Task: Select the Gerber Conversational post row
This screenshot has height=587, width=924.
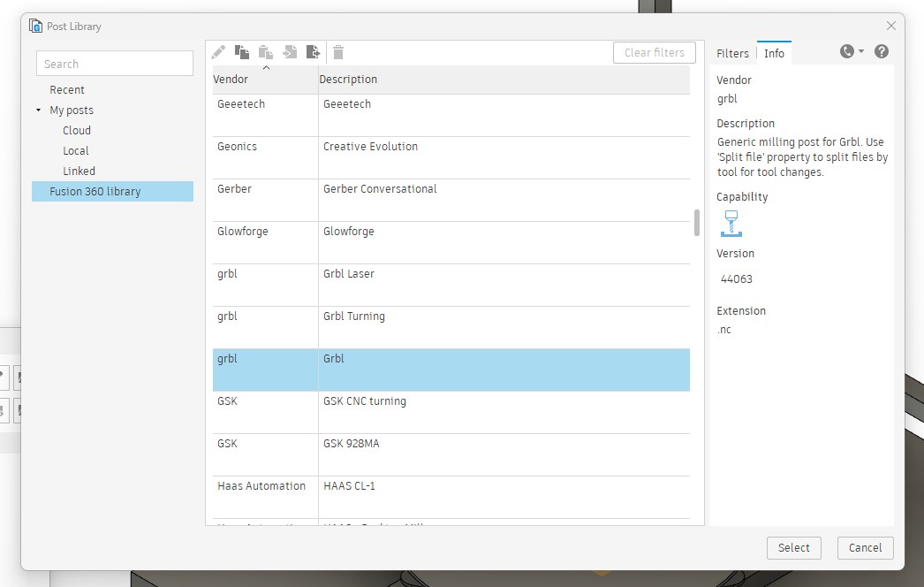Action: click(x=451, y=201)
